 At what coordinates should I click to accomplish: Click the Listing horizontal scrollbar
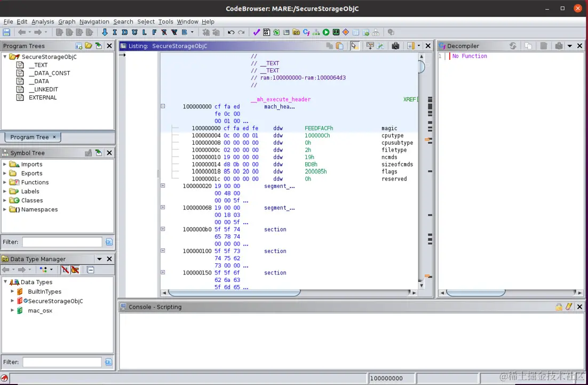tap(235, 293)
